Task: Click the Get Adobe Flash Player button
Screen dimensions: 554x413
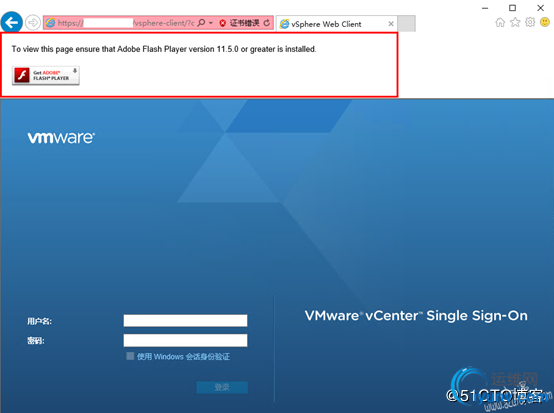Action: pyautogui.click(x=46, y=76)
